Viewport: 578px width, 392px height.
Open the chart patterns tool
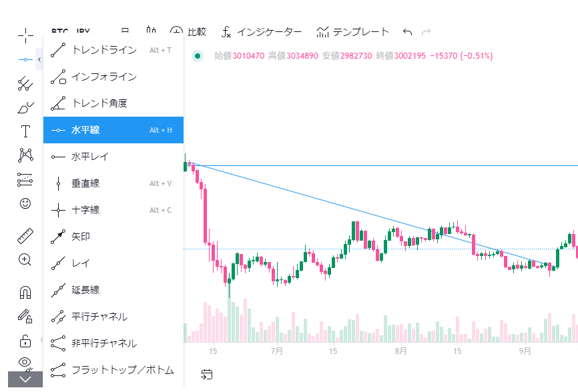click(25, 155)
